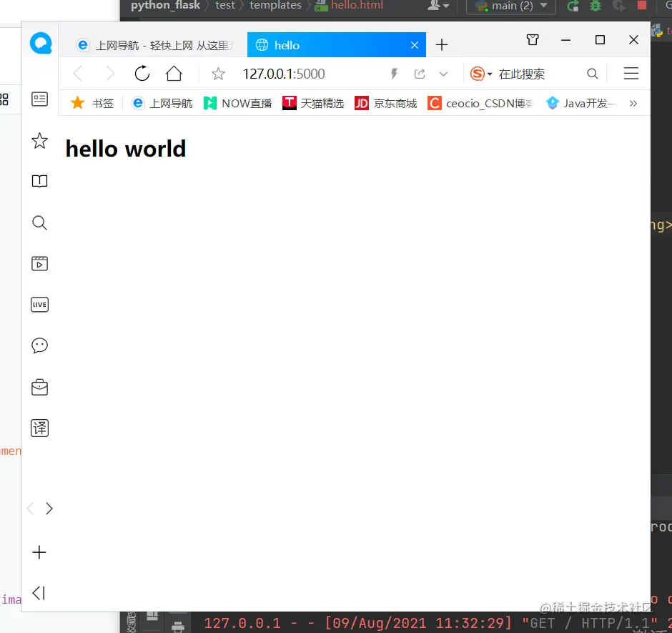Open the video player sidebar icon

[39, 263]
